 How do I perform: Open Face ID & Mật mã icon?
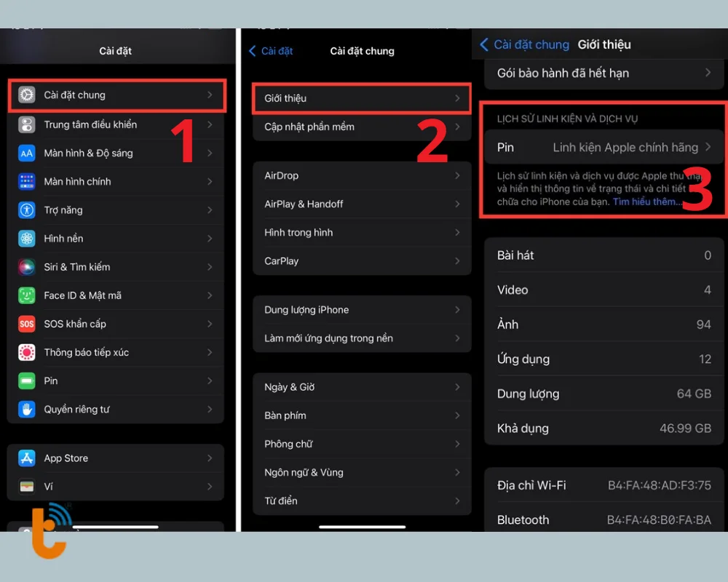coord(27,295)
